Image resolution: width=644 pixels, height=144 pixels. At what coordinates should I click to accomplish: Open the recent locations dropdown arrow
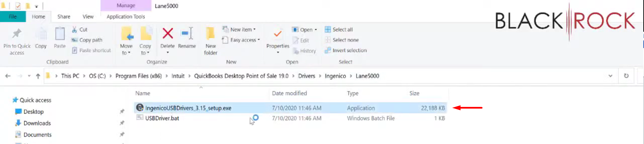click(29, 76)
